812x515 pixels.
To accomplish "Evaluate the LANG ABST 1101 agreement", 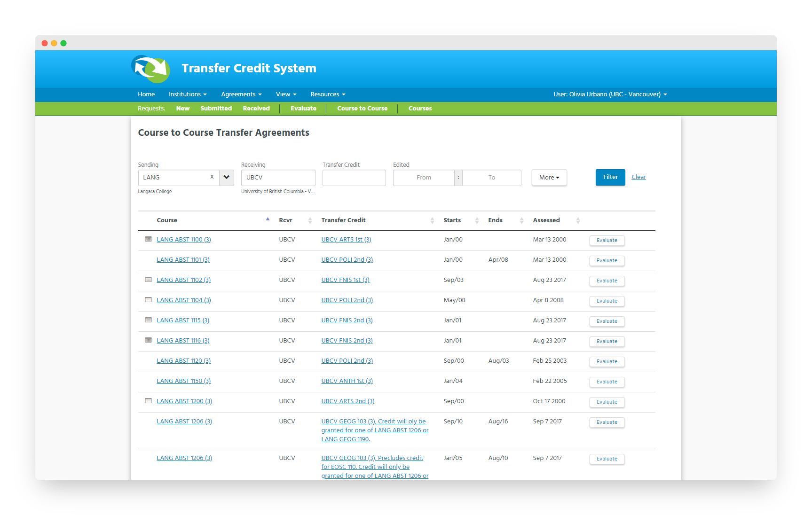I will [607, 260].
